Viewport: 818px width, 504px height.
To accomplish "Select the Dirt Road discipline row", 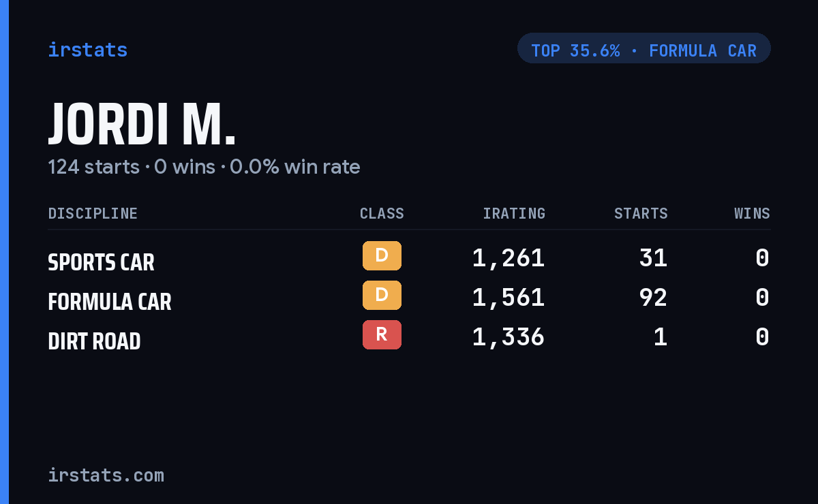I will pos(409,337).
